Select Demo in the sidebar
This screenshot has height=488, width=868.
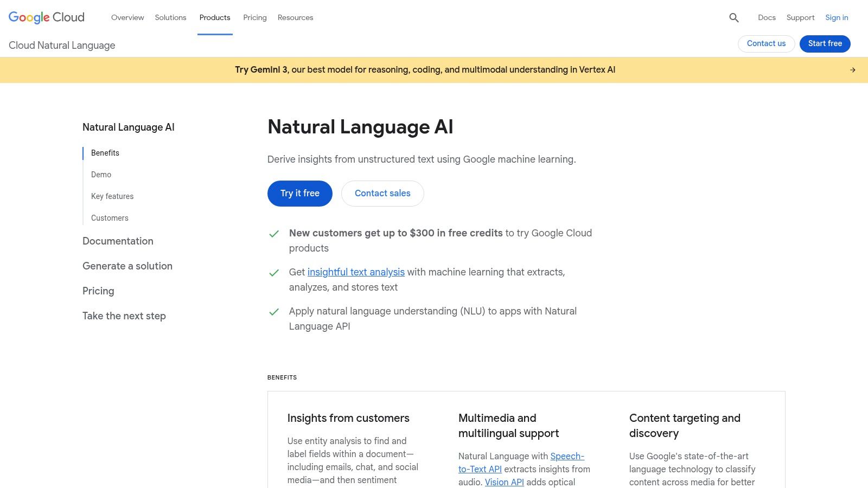(101, 175)
